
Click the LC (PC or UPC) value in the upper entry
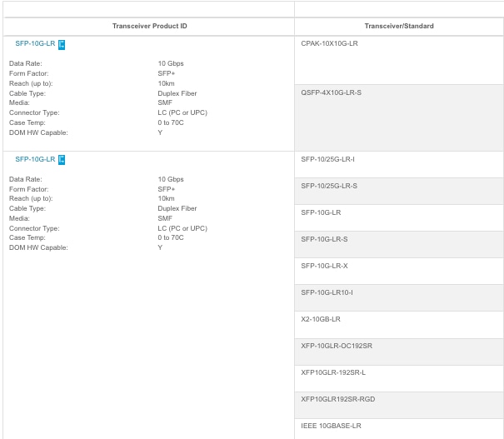(x=182, y=112)
